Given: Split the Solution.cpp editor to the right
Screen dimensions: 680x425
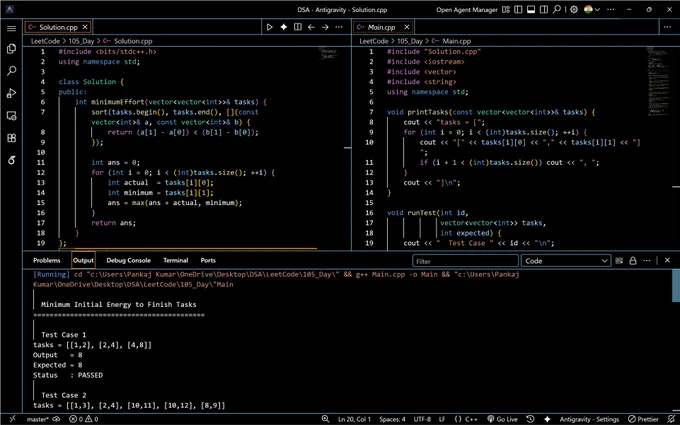Looking at the screenshot, I should click(298, 27).
